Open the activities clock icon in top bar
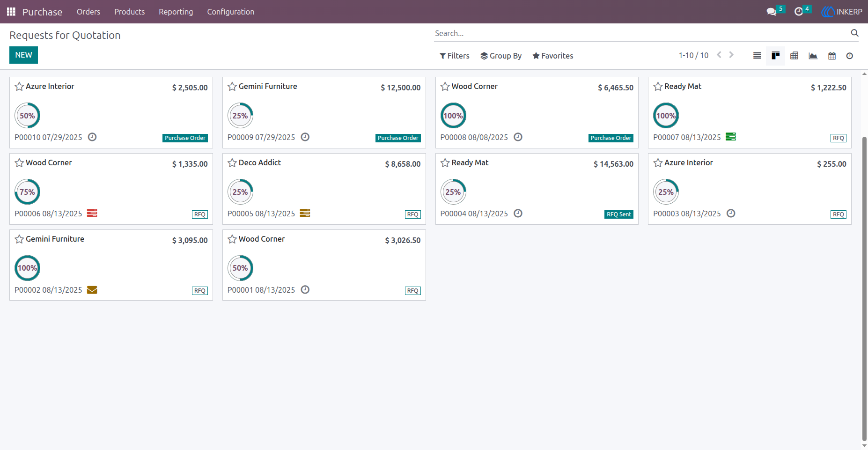The width and height of the screenshot is (868, 450). tap(799, 12)
